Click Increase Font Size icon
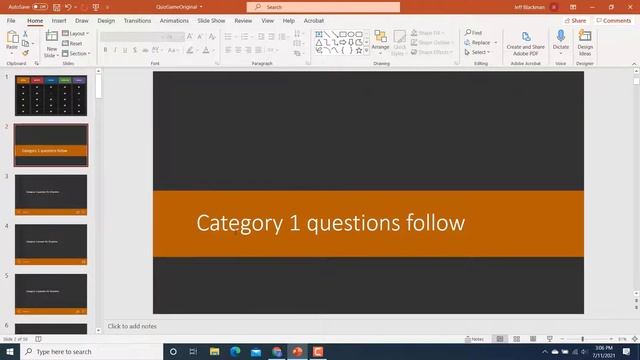The image size is (640, 360). [190, 37]
